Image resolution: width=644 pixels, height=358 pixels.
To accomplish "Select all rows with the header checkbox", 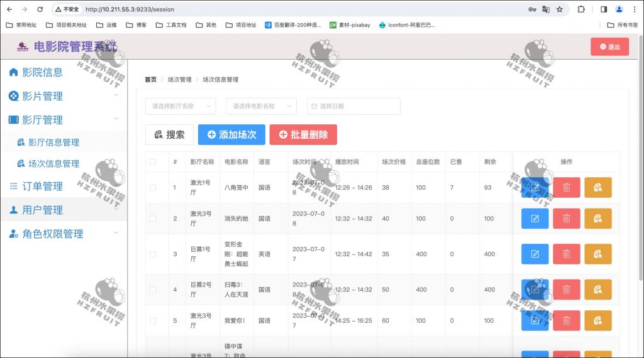I will click(153, 162).
